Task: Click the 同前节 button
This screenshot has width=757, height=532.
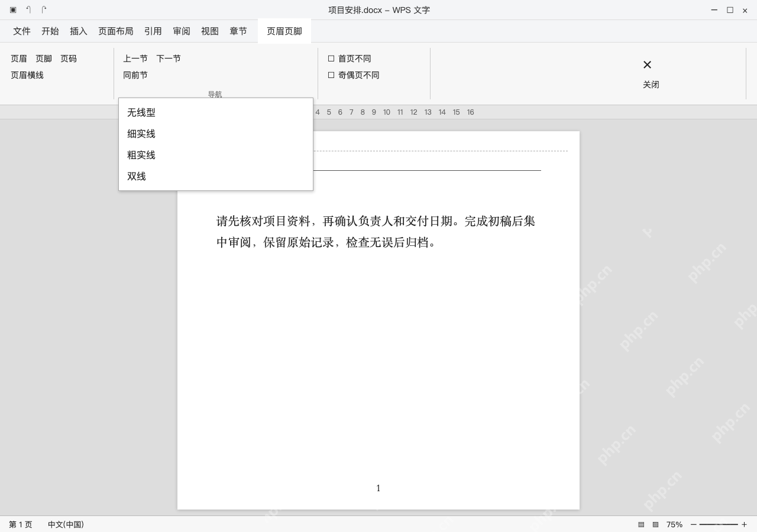Action: pos(135,75)
